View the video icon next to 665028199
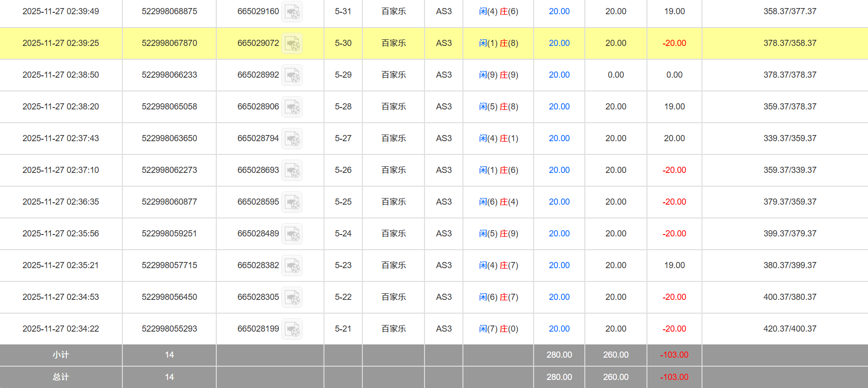868x388 pixels. tap(292, 329)
